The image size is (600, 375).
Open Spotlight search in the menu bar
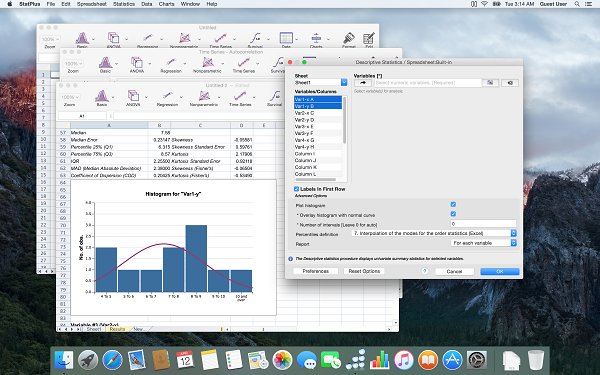pos(577,4)
